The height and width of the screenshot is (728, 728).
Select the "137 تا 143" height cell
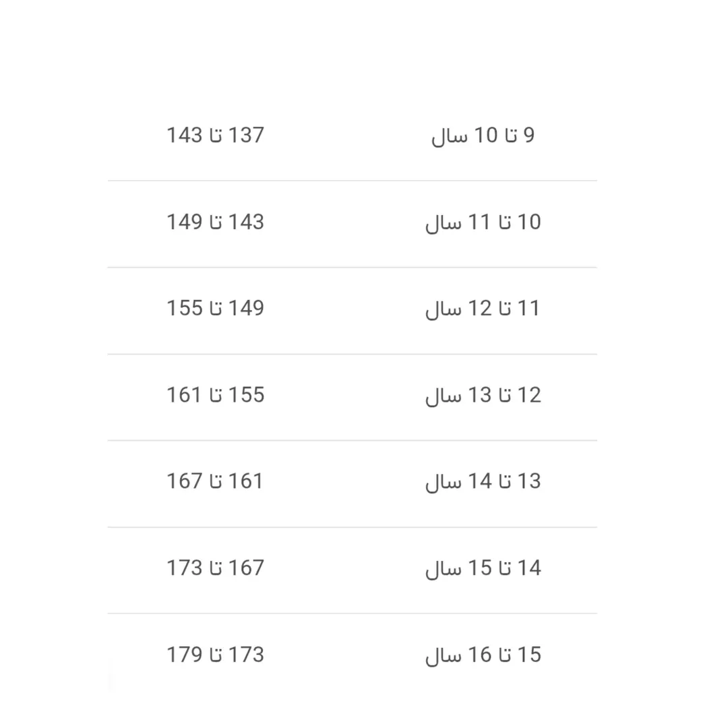click(216, 135)
